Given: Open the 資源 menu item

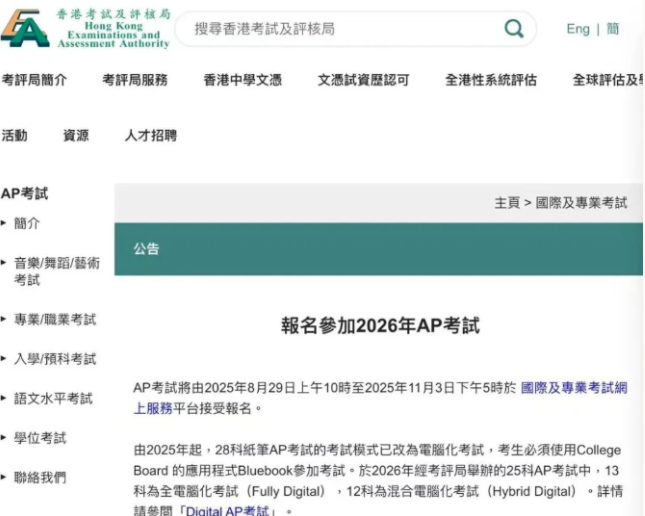Looking at the screenshot, I should (x=76, y=135).
